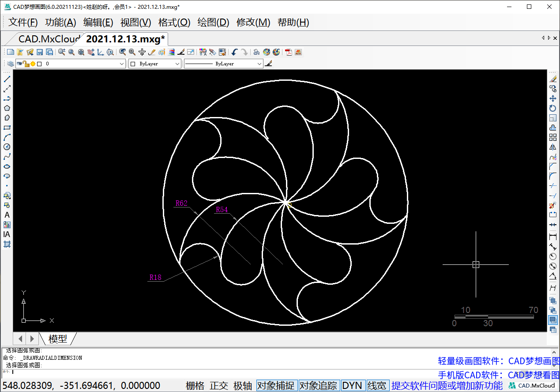Enable 正交 ortho mode
Viewport: 560px width, 392px height.
[218, 385]
